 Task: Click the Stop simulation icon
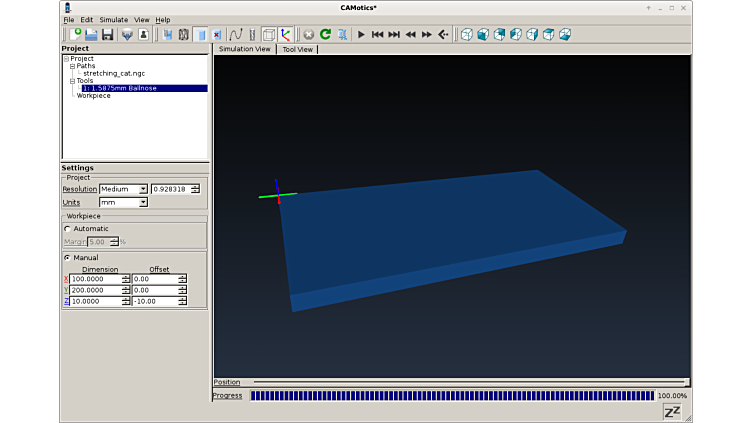(x=308, y=35)
